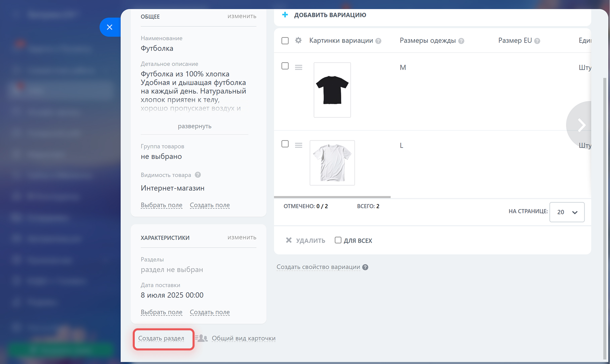
Task: Open the white t-shirt thumbnail
Action: click(332, 163)
